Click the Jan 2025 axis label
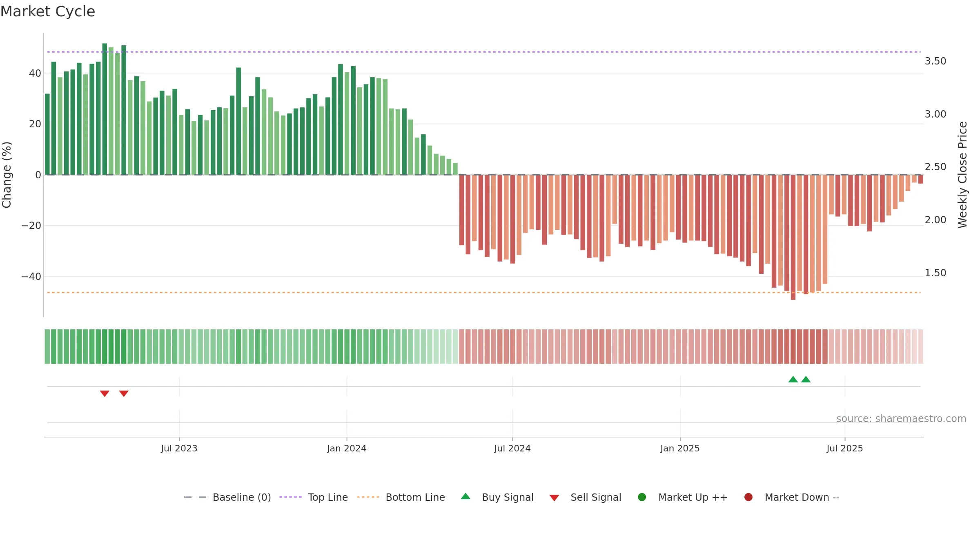The image size is (980, 551). [680, 449]
